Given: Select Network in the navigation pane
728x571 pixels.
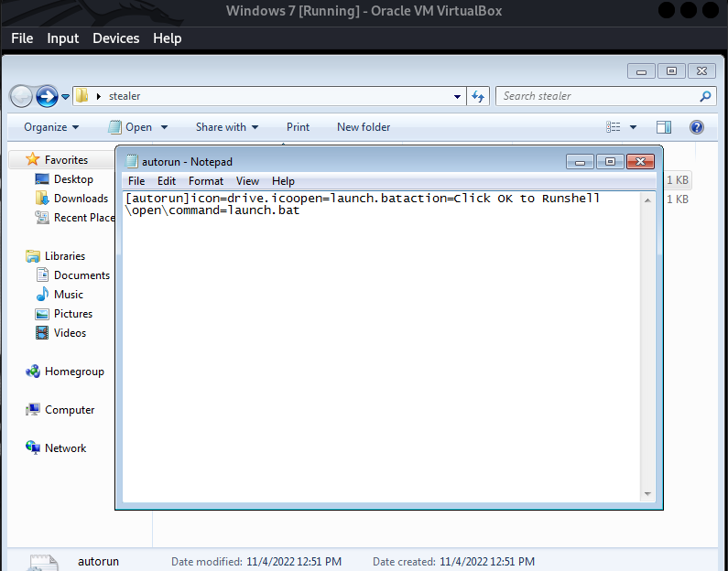Looking at the screenshot, I should pyautogui.click(x=65, y=448).
